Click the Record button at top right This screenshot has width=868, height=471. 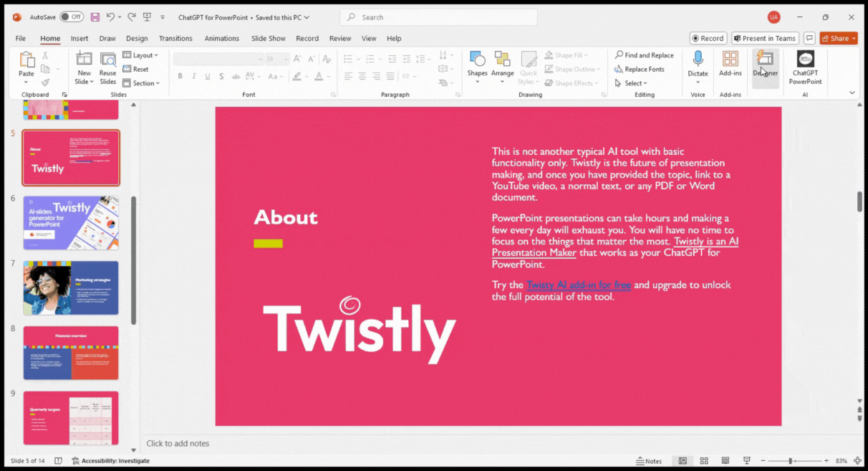(708, 39)
